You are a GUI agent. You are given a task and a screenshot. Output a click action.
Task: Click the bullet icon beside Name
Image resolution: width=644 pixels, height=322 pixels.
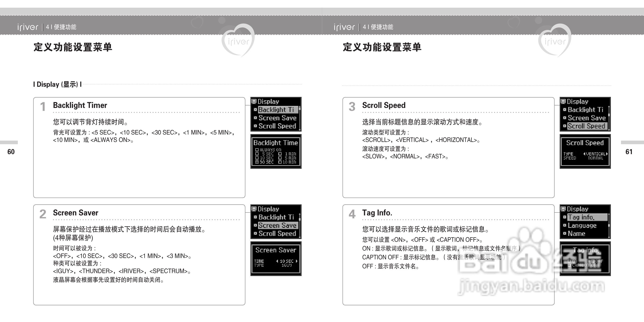pos(564,233)
